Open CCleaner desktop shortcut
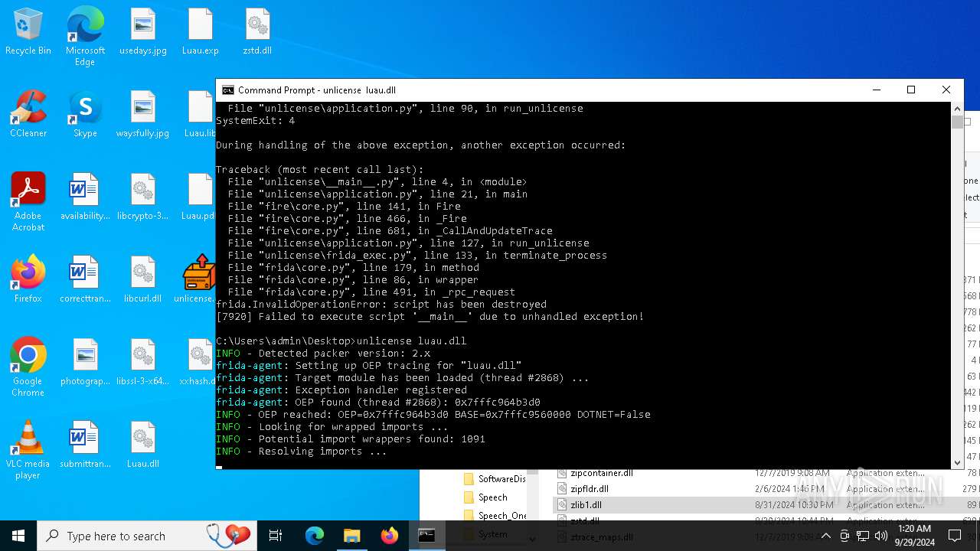 (28, 115)
